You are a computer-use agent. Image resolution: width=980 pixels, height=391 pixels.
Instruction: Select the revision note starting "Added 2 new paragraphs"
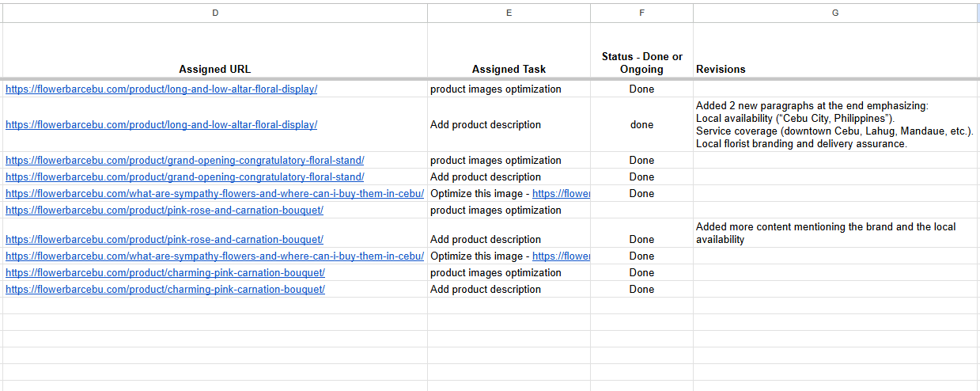(834, 125)
